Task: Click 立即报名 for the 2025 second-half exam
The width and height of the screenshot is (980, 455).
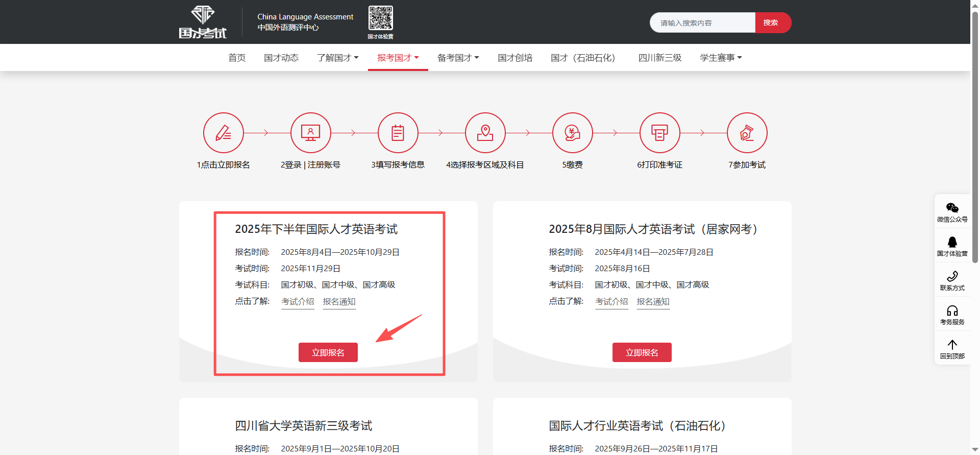Action: (x=328, y=352)
